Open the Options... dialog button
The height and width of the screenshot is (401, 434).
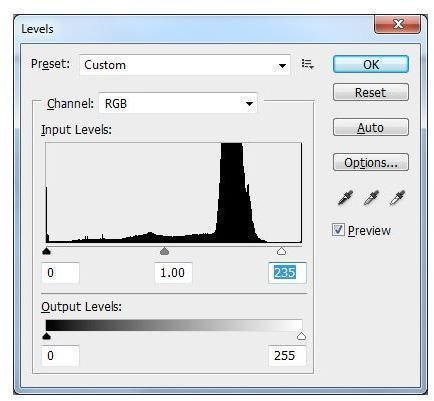click(371, 162)
